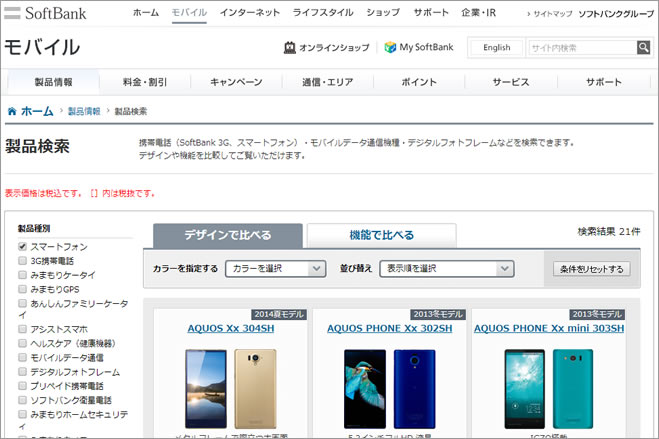Click the blue AQUOS PHONE 302SH image

pos(414,389)
